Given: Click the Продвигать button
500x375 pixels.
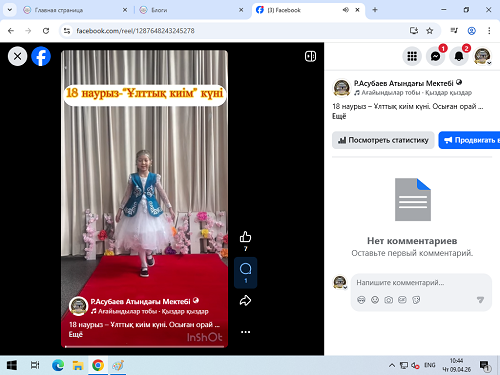Looking at the screenshot, I should pyautogui.click(x=469, y=140).
